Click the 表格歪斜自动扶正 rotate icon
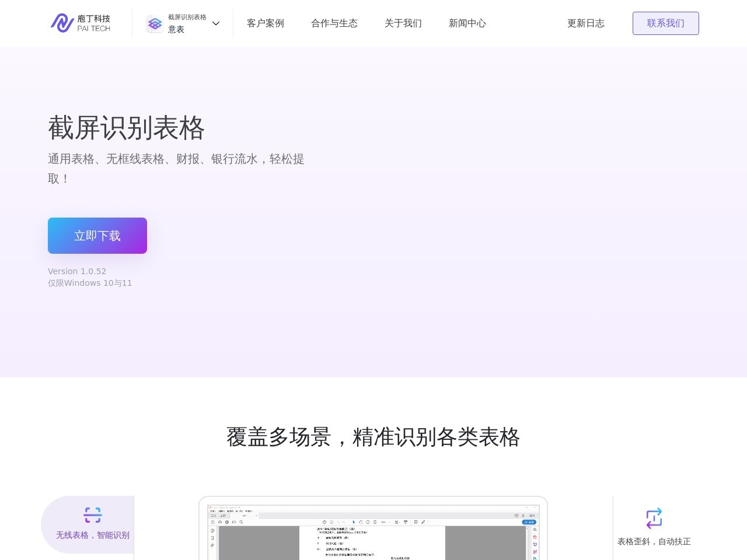Viewport: 747px width, 560px height. click(x=654, y=518)
